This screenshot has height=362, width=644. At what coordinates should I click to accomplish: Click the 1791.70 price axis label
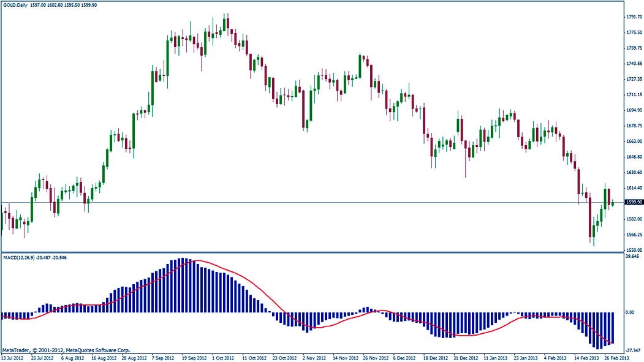coord(634,17)
